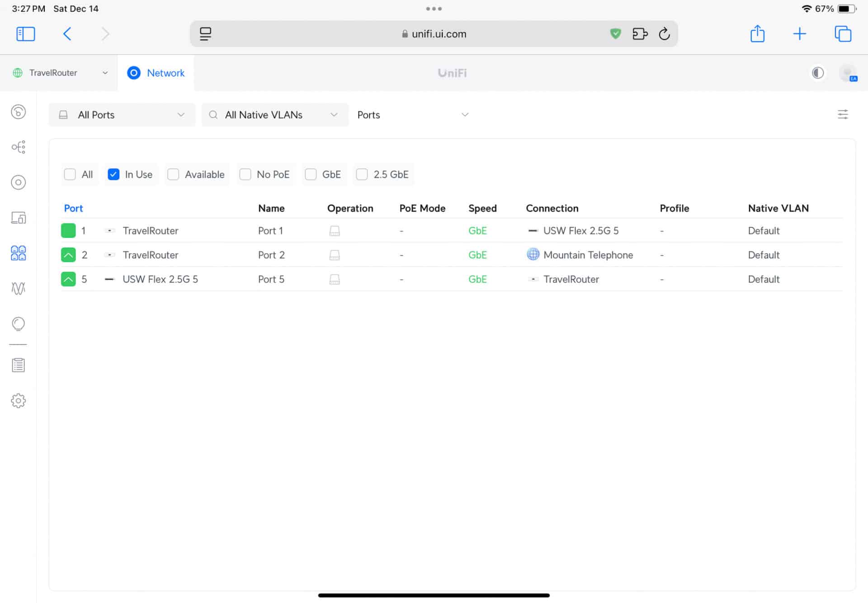Image resolution: width=868 pixels, height=603 pixels.
Task: Open the table column settings icon
Action: pyautogui.click(x=843, y=114)
